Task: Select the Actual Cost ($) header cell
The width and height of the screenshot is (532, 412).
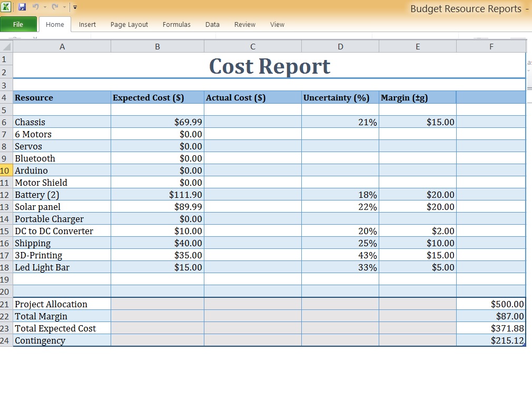Action: coord(253,97)
